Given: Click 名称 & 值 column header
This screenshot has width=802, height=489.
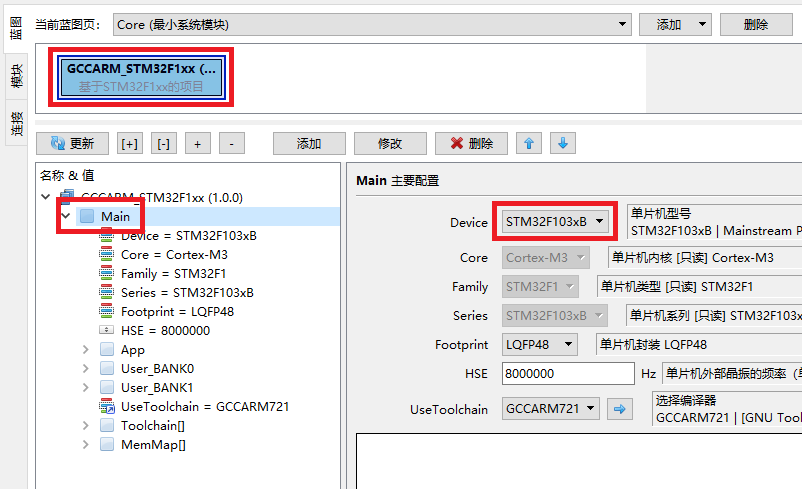Looking at the screenshot, I should pos(67,175).
